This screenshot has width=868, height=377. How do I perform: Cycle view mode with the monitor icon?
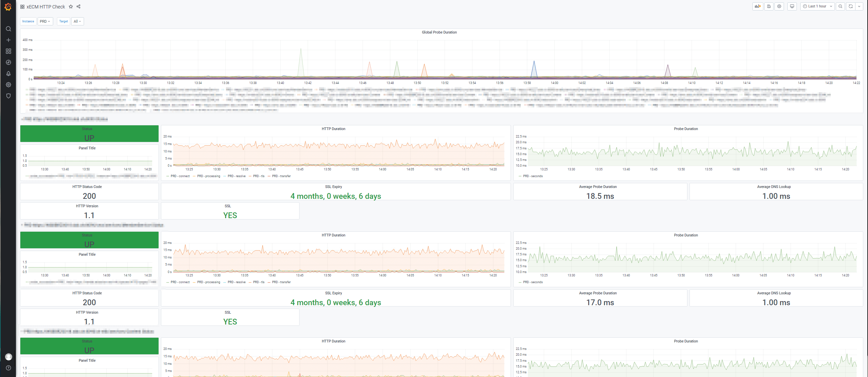tap(792, 6)
